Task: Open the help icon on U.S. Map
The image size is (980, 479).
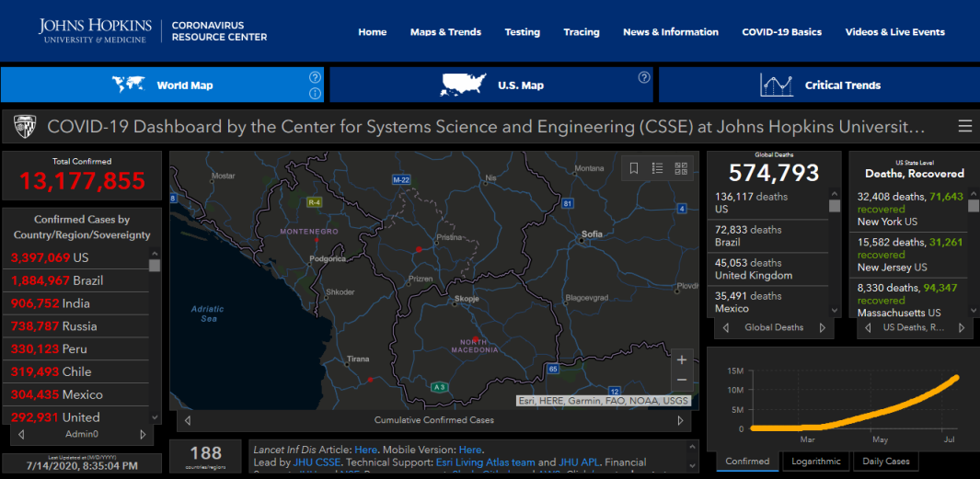Action: click(644, 77)
